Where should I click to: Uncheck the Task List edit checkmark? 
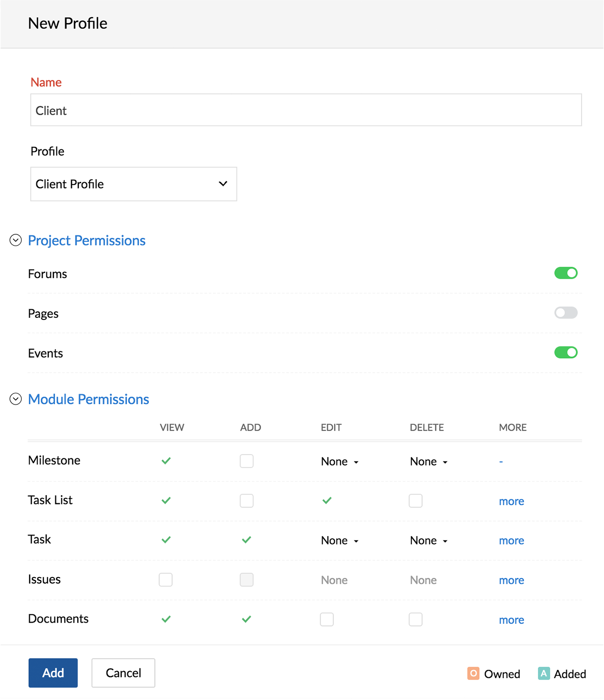tap(327, 500)
